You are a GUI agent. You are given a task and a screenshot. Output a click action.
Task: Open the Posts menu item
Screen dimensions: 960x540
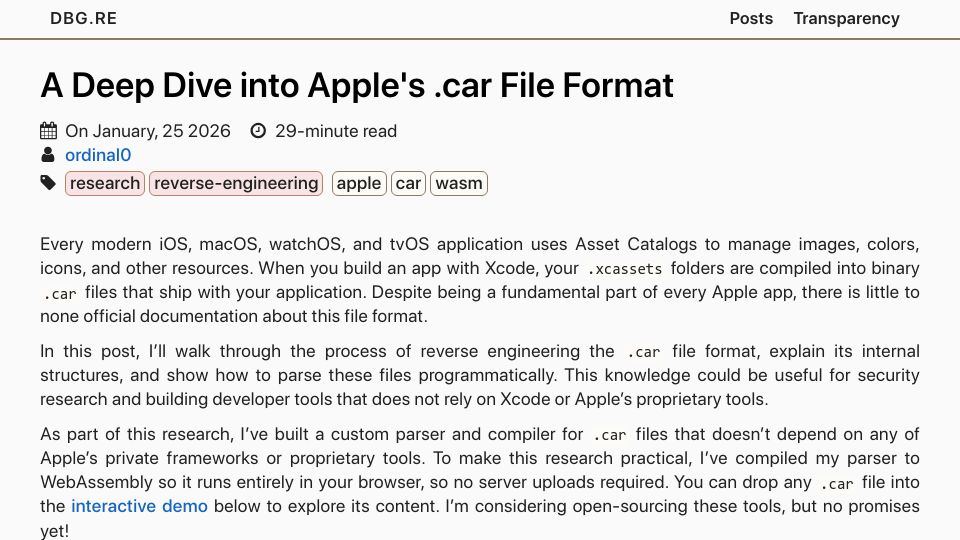pyautogui.click(x=751, y=18)
